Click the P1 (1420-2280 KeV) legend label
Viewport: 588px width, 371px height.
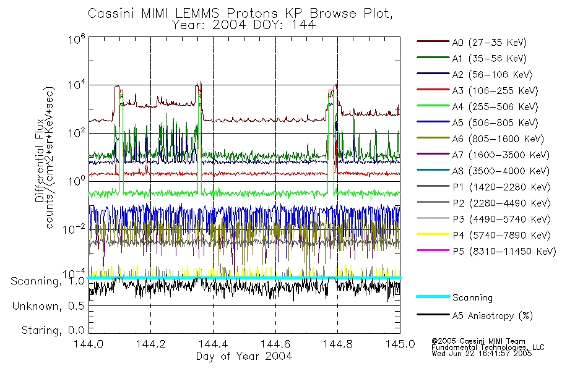click(501, 187)
